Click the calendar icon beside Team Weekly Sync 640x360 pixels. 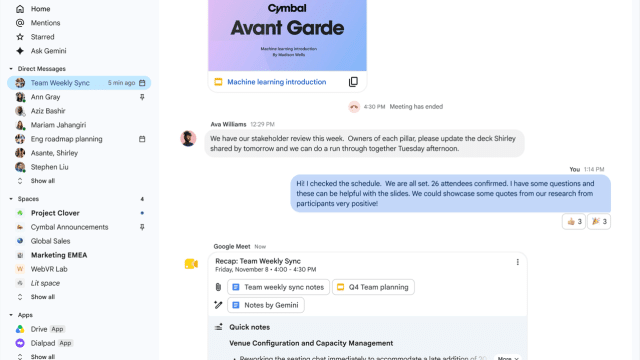click(142, 83)
